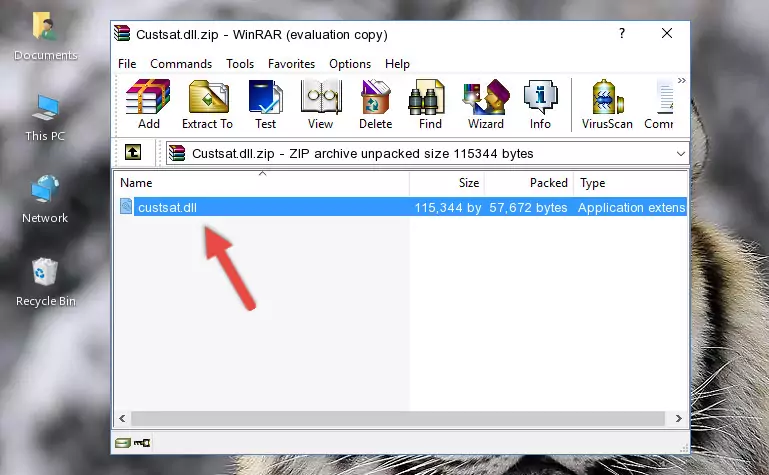Open the File menu
Screen dimensions: 769x475
pos(127,64)
